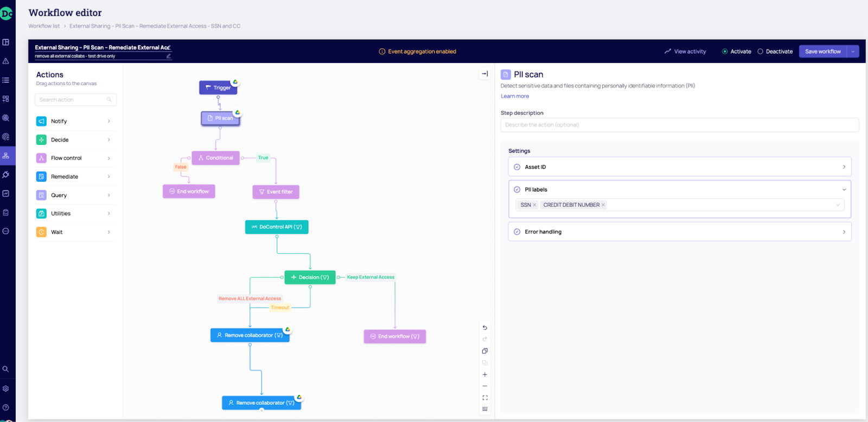Image resolution: width=868 pixels, height=422 pixels.
Task: Click the copy icon in canvas toolbar
Action: [x=485, y=351]
